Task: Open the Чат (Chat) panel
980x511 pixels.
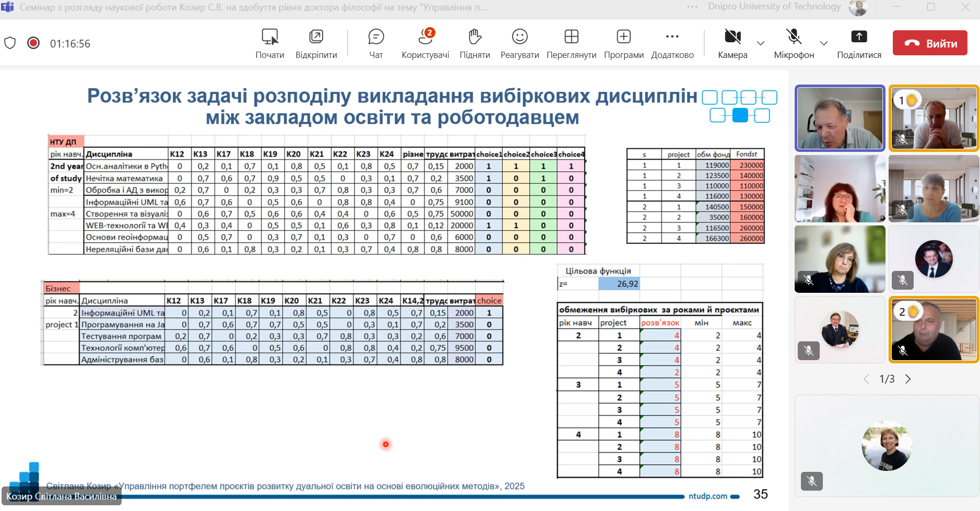Action: [x=376, y=43]
